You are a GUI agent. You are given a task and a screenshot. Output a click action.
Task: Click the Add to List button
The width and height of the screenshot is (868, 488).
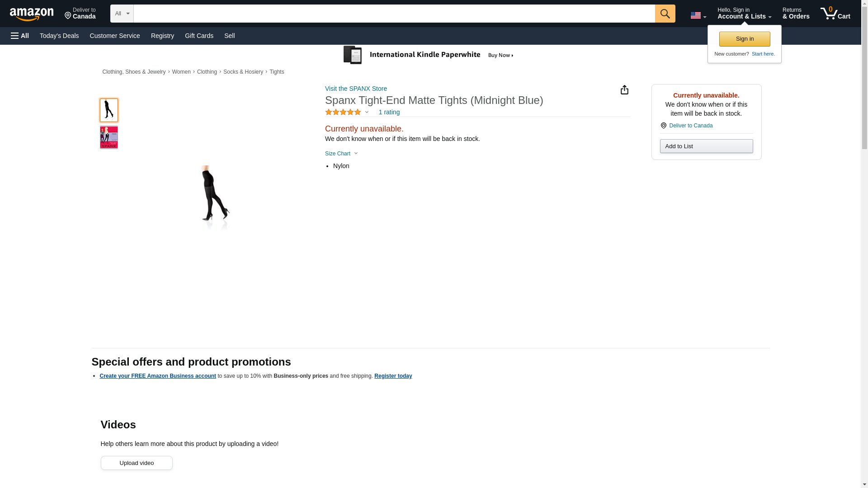pos(706,146)
